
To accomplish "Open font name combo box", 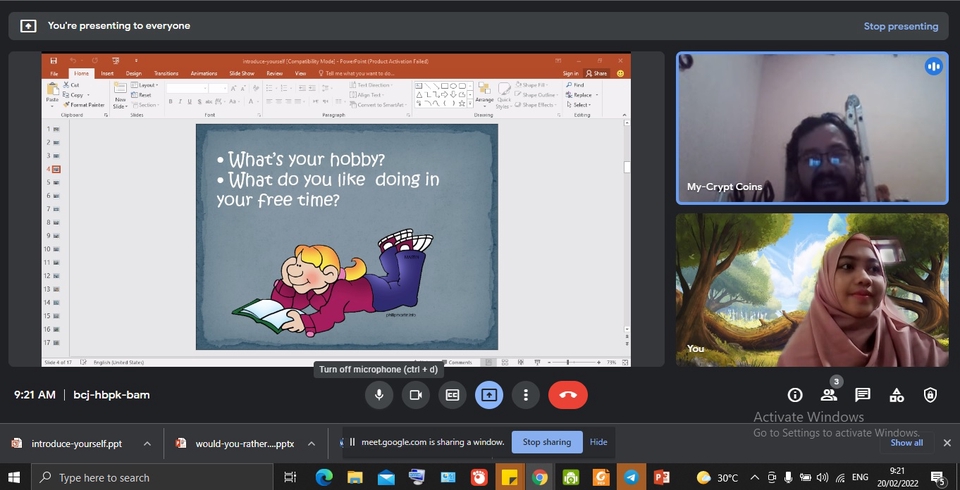I will tap(187, 88).
